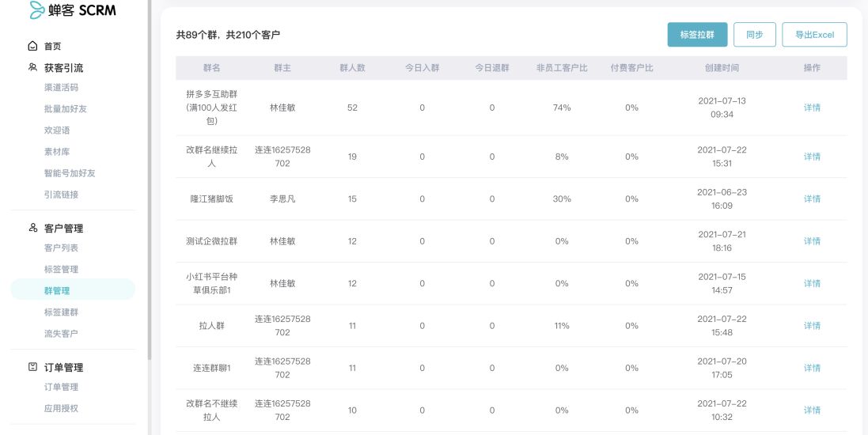Click the 订单管理 section icon
This screenshot has height=435, width=868.
point(32,367)
